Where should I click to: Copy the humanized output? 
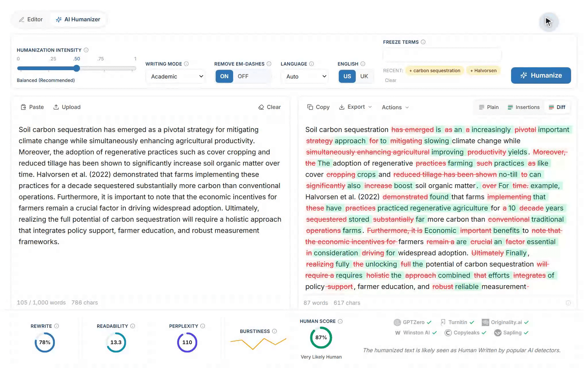tap(318, 107)
